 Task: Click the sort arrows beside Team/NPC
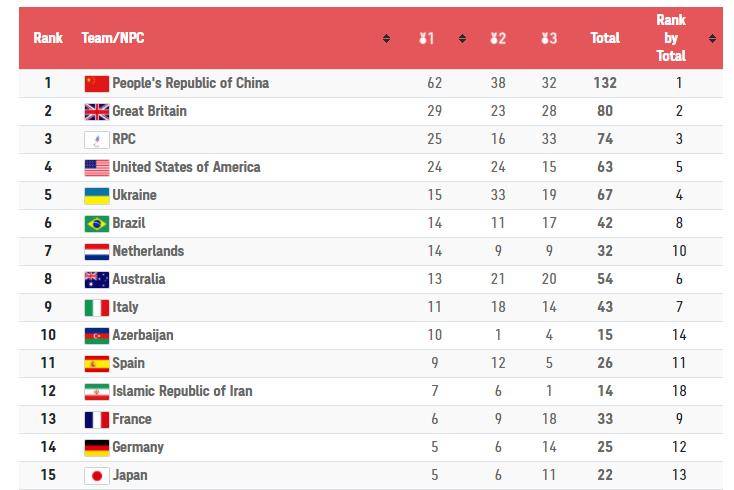tap(386, 38)
